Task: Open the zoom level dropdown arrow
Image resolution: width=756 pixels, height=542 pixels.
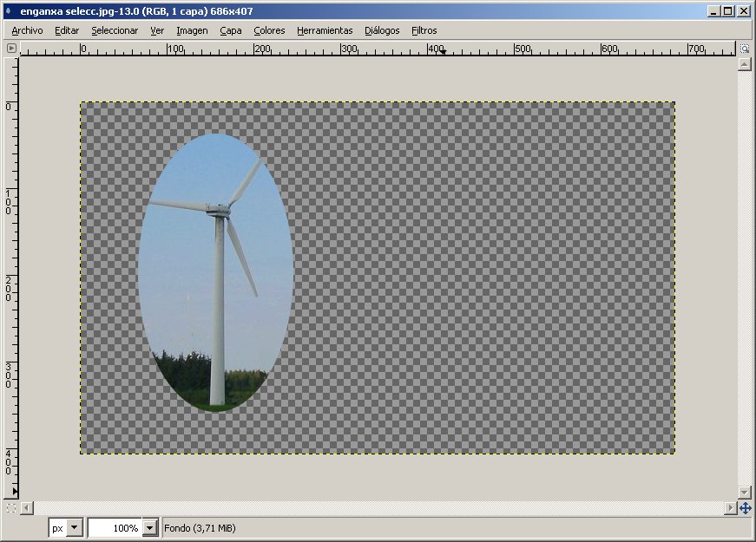Action: [x=150, y=528]
